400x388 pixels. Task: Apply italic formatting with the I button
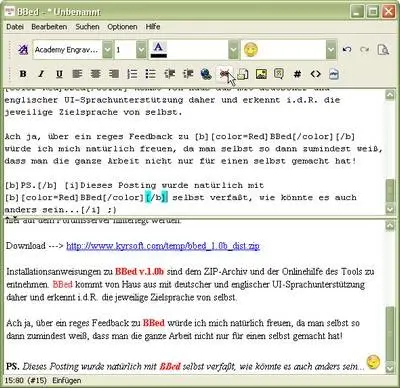(x=41, y=74)
